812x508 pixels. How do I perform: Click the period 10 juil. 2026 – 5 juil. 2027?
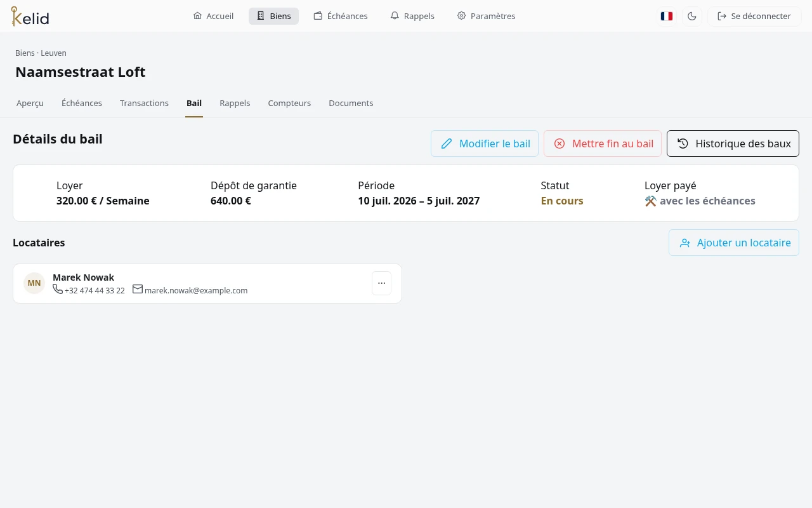[419, 201]
